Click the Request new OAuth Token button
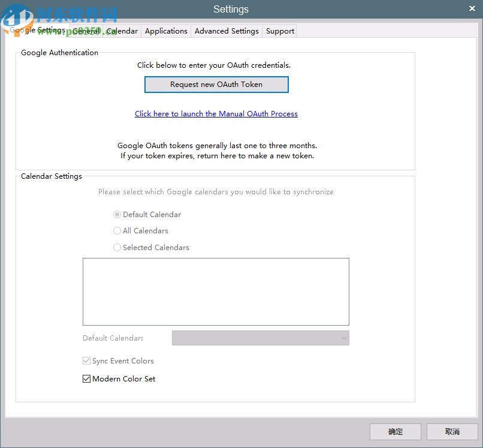Viewport: 483px width, 448px height. coord(216,84)
